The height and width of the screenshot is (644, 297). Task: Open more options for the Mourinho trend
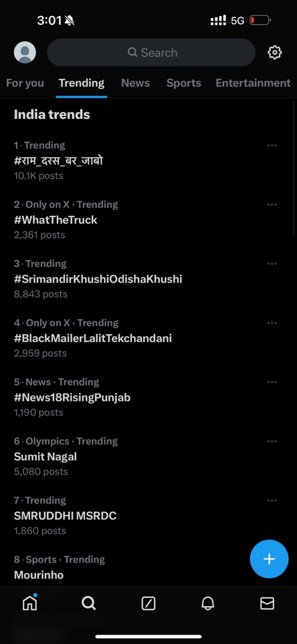[272, 559]
